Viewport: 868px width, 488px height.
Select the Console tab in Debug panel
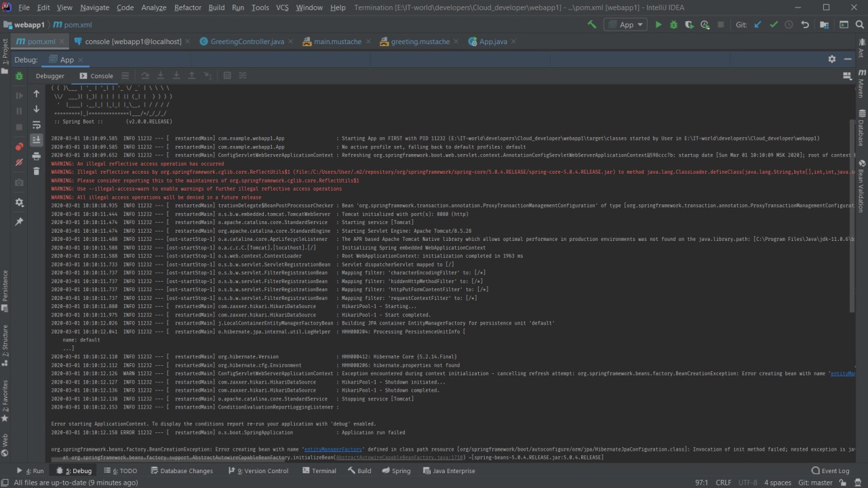(96, 76)
